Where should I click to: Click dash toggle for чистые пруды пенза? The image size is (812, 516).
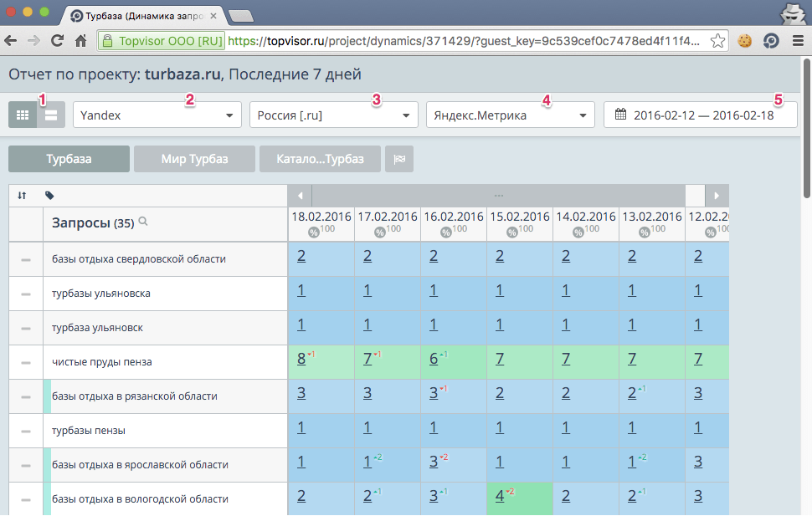(25, 363)
